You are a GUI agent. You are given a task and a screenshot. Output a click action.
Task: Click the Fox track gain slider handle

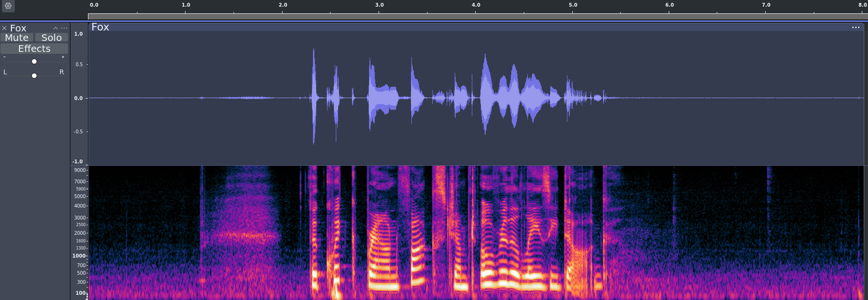click(x=34, y=61)
